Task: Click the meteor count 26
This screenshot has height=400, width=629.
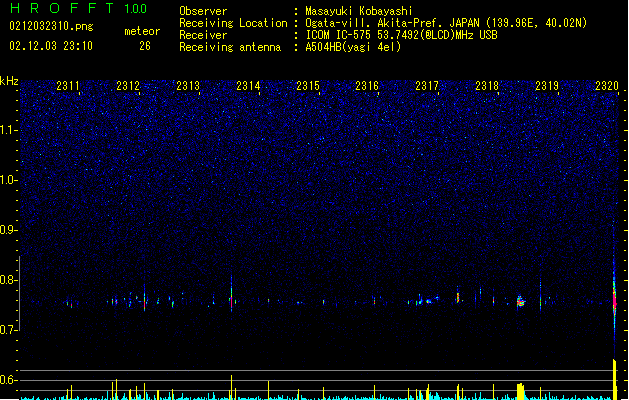Action: [145, 46]
